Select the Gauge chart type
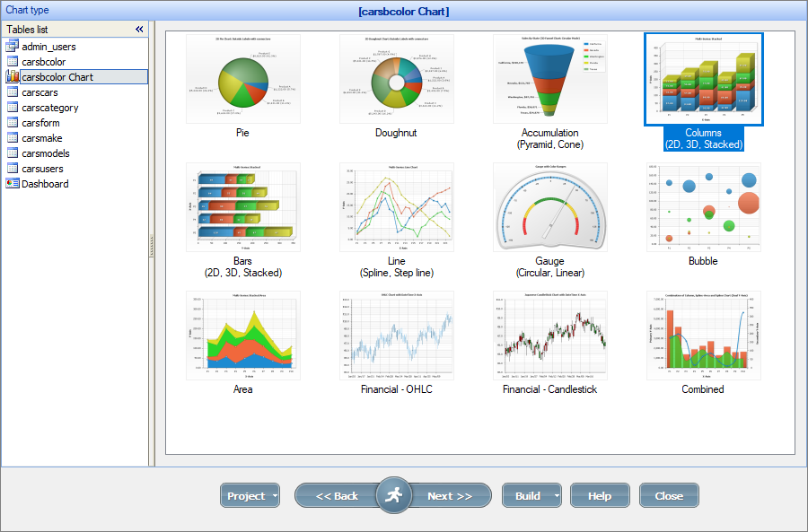 point(549,206)
